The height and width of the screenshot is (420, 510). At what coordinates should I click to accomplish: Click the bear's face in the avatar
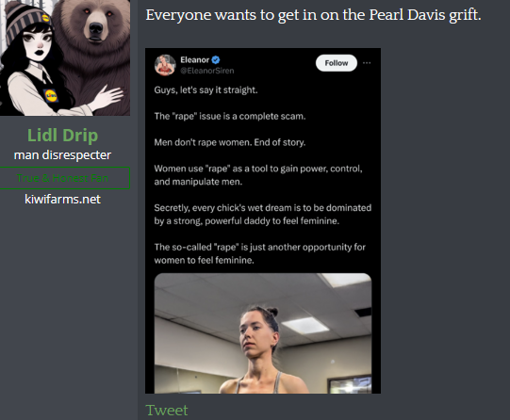[x=95, y=24]
